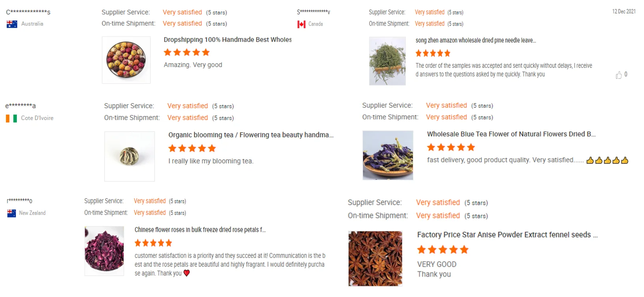Viewport: 644px width, 297px height.
Task: View the blue butterfly pea flower photo
Action: point(388,155)
